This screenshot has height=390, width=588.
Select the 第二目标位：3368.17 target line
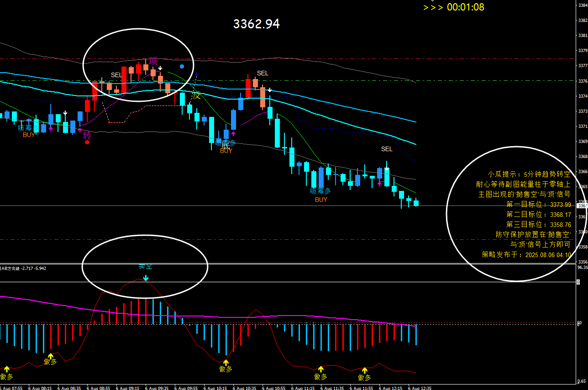click(539, 215)
